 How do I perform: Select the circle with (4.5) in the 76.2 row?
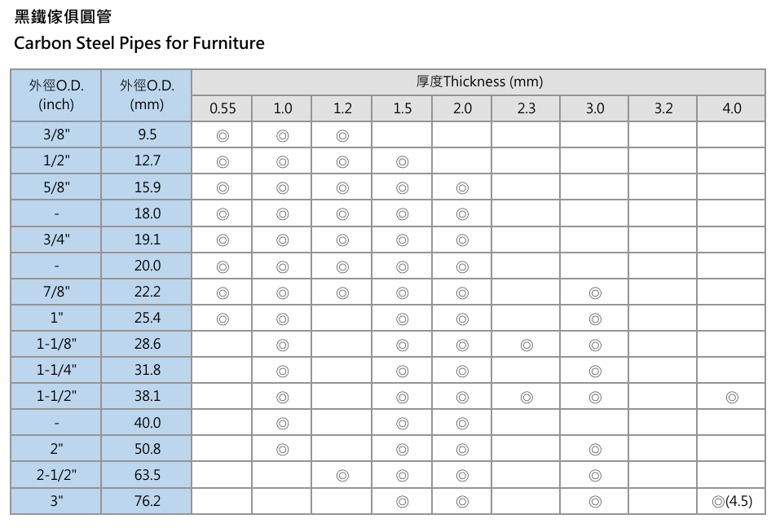click(x=732, y=501)
